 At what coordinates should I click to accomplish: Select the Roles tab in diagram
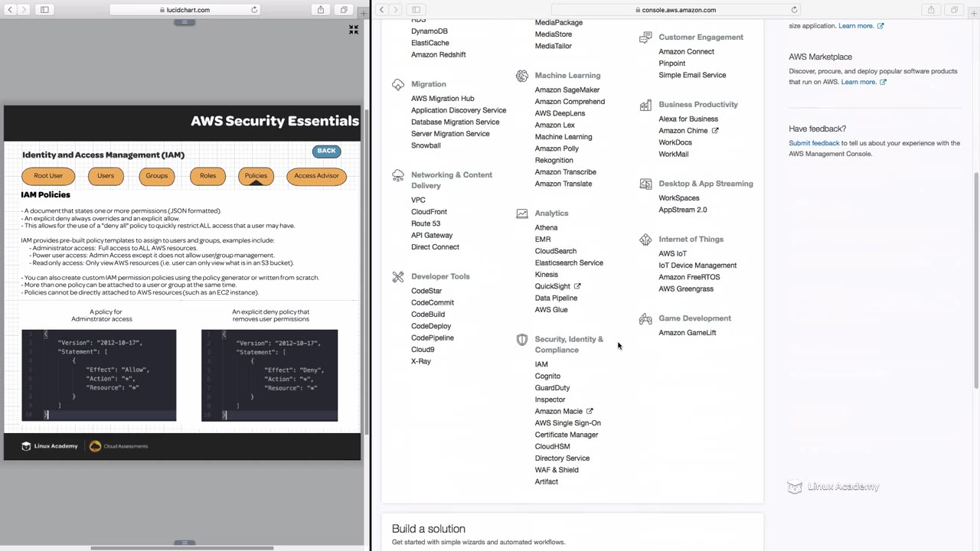(208, 176)
